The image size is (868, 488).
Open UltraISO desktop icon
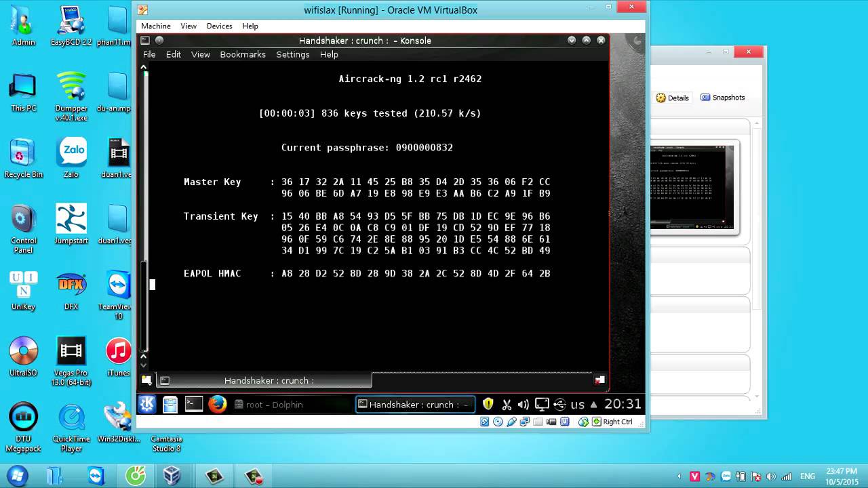pyautogui.click(x=24, y=357)
